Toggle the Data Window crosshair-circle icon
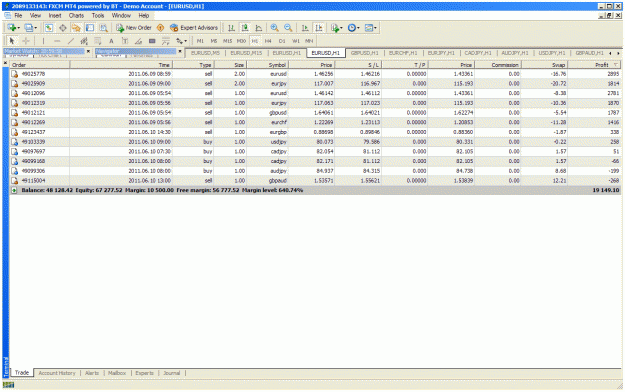Image resolution: width=625 pixels, height=392 pixels. pos(63,28)
